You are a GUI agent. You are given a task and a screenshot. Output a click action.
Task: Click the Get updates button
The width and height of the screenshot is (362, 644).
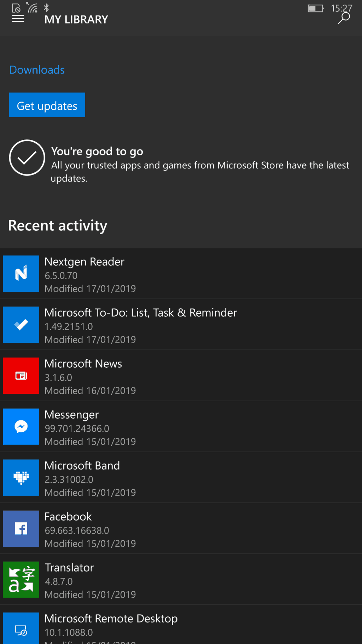[47, 105]
